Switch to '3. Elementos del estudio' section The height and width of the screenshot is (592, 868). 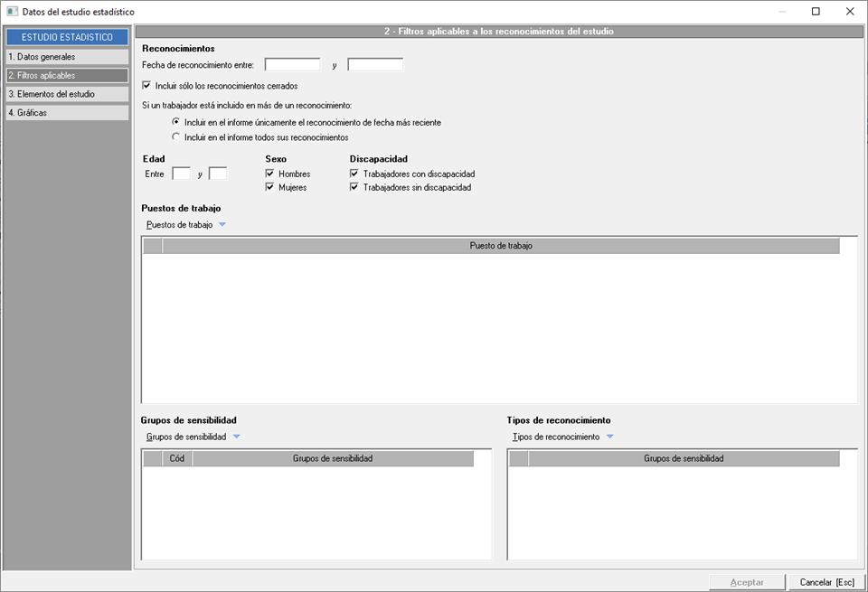(x=67, y=94)
